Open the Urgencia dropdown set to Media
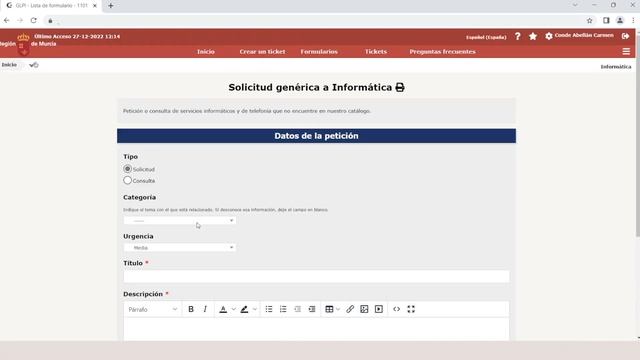Screen dimensions: 640x360 (180, 247)
